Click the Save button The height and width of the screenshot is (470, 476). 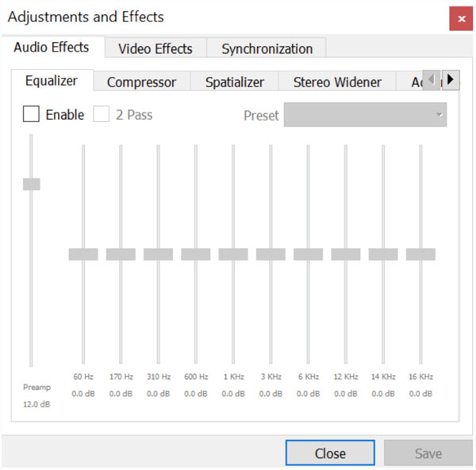pos(428,453)
